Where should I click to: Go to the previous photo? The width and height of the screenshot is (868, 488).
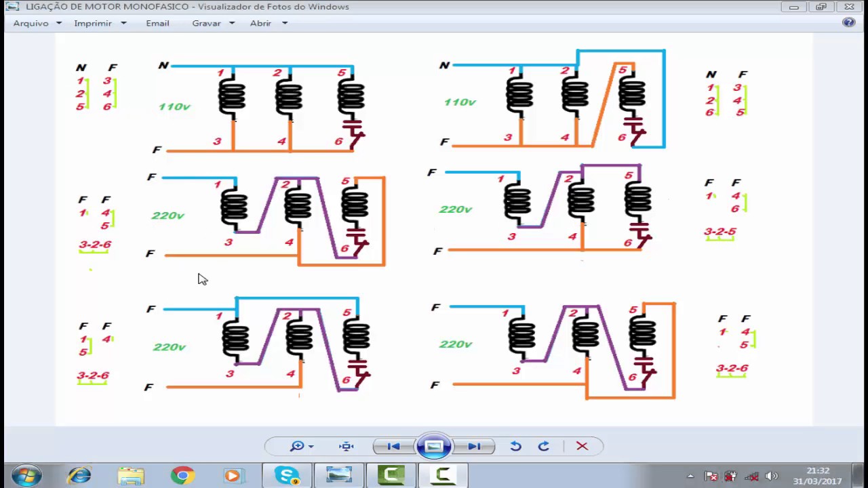[393, 446]
